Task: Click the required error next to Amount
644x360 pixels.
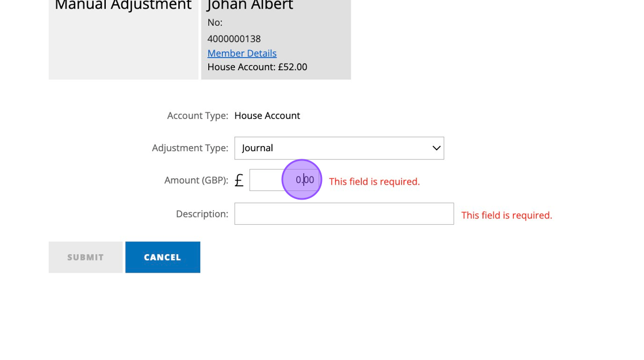Action: coord(374,181)
